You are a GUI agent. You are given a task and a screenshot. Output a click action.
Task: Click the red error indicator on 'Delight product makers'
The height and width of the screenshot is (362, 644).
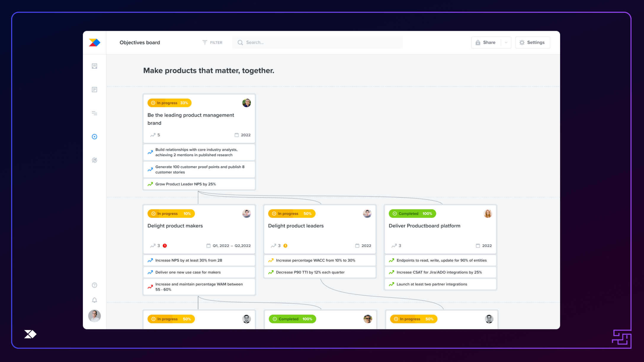[165, 246]
